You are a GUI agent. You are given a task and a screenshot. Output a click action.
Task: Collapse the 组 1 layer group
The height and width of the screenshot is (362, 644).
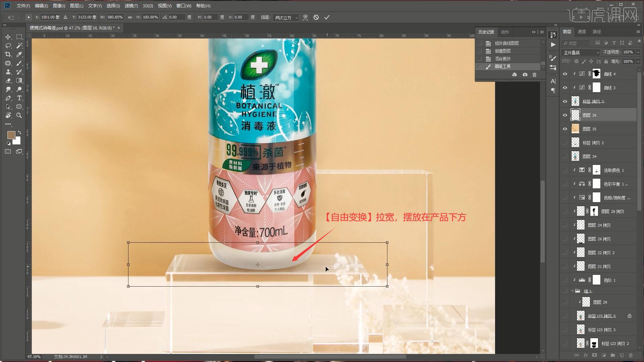[572, 291]
